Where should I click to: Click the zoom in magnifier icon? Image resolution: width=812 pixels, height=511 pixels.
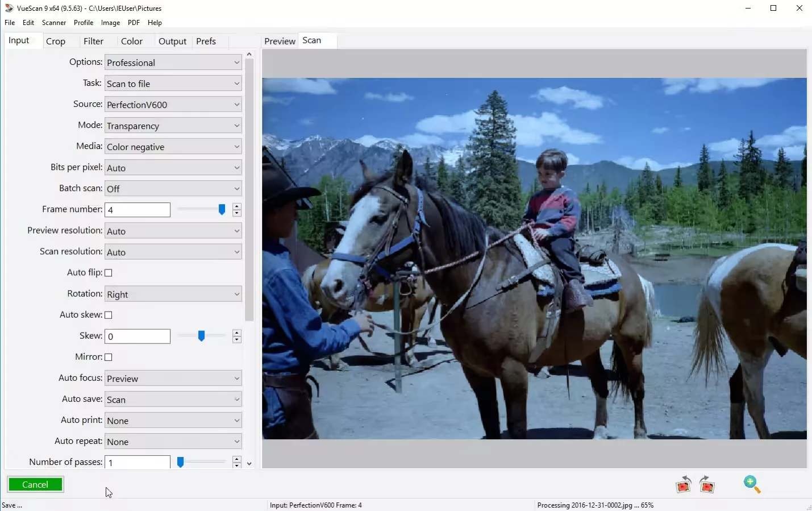click(751, 484)
